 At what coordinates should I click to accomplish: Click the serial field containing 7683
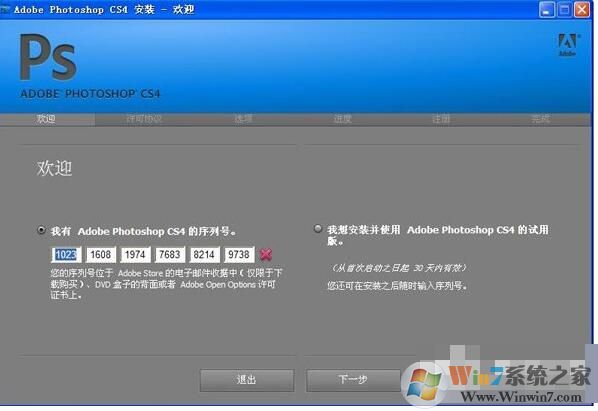[170, 255]
